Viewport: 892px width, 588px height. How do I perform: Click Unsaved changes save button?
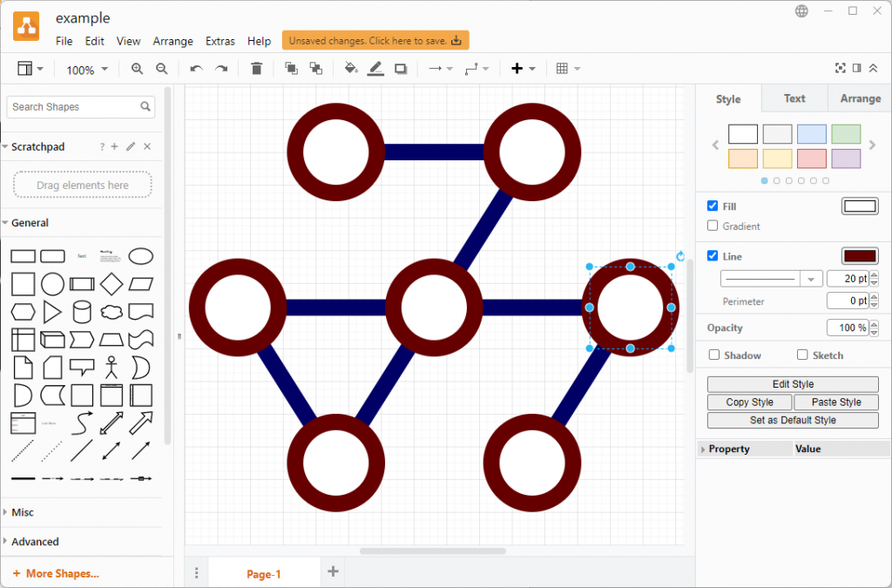click(375, 41)
